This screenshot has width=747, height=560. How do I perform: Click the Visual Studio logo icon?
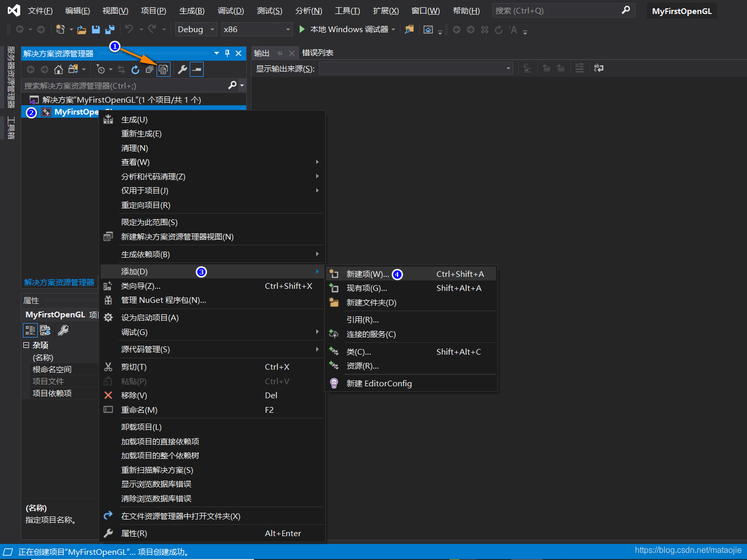[x=14, y=10]
